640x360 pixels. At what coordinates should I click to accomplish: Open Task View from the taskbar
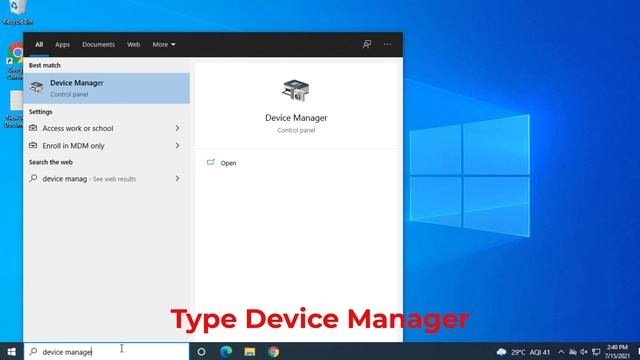click(x=201, y=351)
